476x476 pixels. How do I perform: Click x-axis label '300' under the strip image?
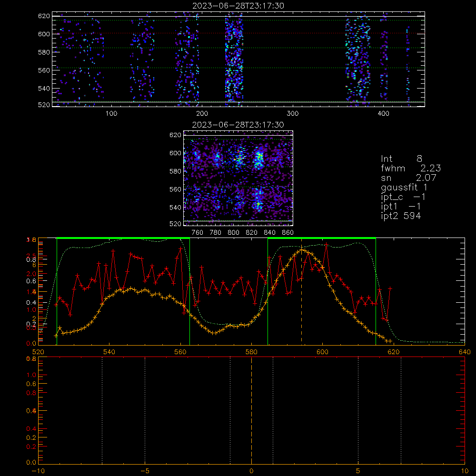[x=293, y=114]
